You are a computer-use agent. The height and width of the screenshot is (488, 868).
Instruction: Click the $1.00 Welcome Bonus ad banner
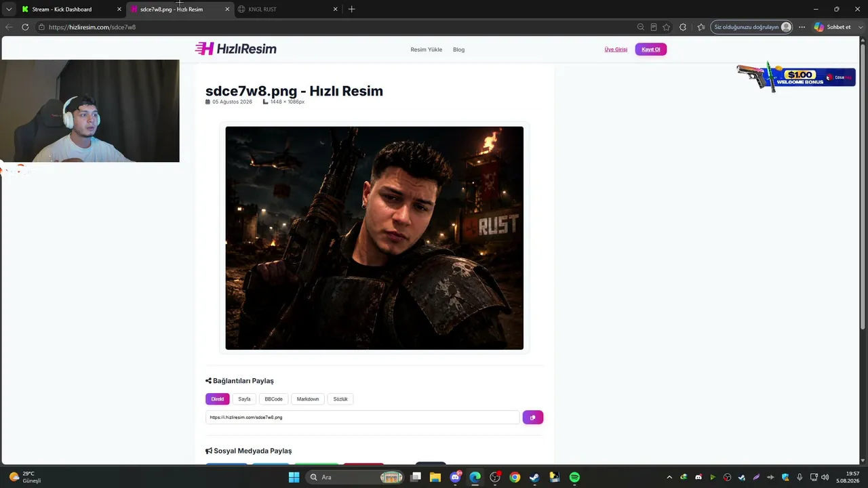[796, 77]
